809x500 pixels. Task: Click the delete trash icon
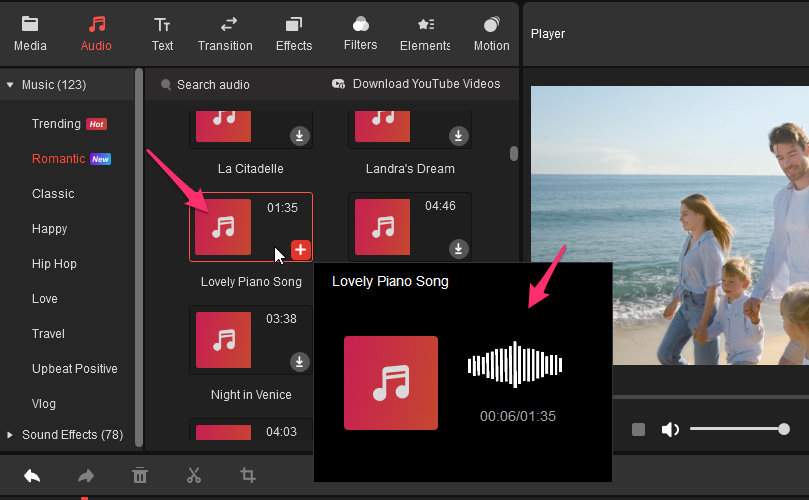140,476
